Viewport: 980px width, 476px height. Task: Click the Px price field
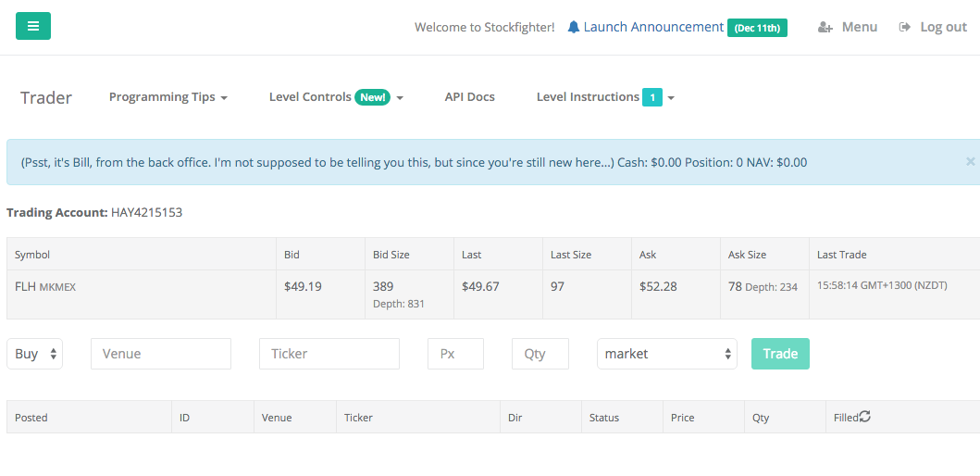455,354
